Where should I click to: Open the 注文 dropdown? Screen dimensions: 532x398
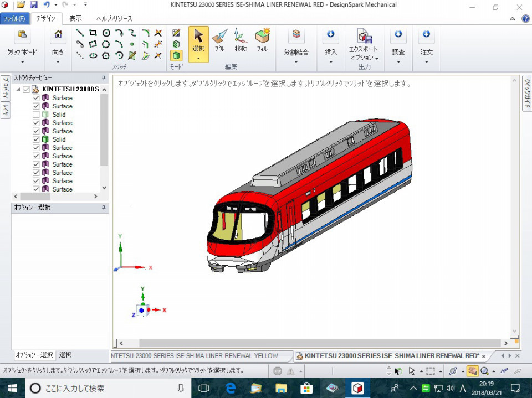coord(427,62)
